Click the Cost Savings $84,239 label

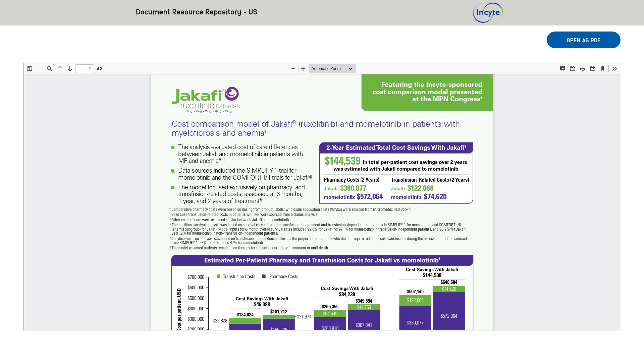coord(347,291)
